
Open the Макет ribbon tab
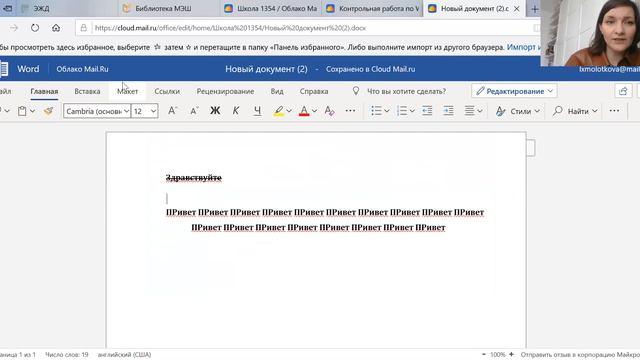pyautogui.click(x=127, y=91)
